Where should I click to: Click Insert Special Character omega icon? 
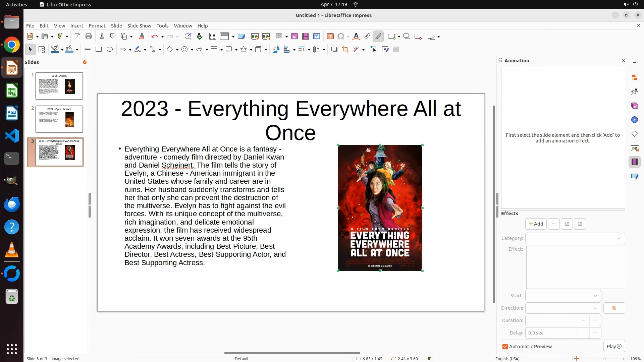coord(341,37)
